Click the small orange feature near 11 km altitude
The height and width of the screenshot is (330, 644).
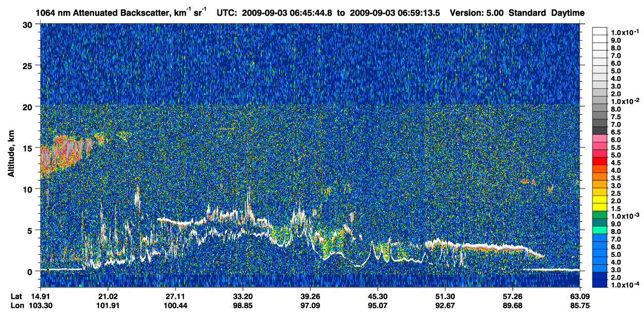(x=528, y=182)
